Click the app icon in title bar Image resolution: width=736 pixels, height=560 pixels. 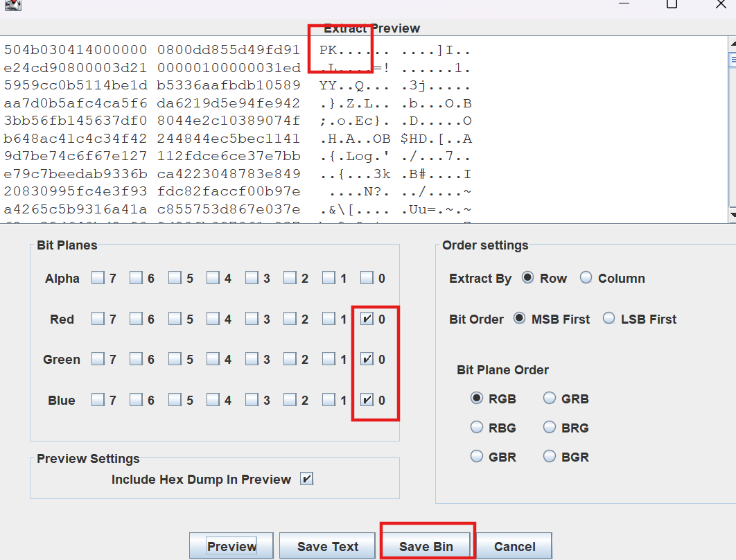(x=12, y=5)
